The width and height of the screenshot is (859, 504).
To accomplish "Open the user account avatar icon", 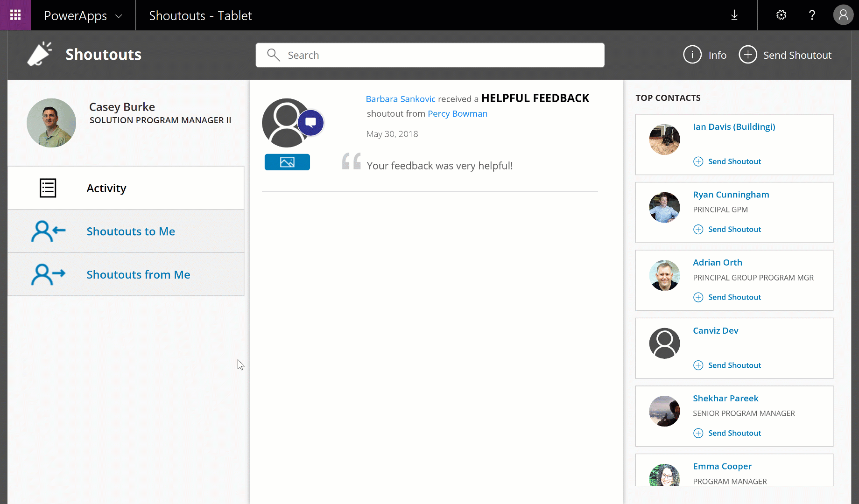I will click(843, 15).
